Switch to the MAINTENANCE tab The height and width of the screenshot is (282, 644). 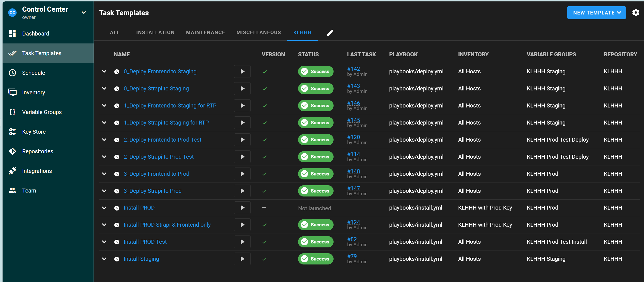click(x=205, y=32)
